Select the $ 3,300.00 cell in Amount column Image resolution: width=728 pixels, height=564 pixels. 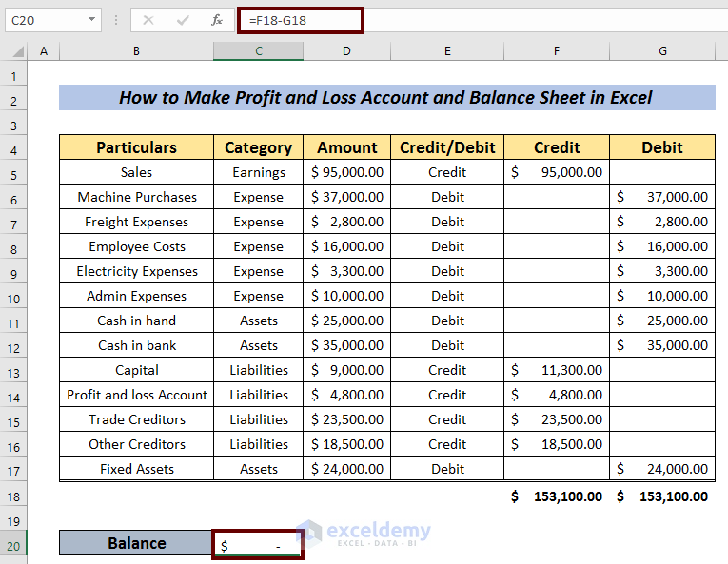point(346,271)
